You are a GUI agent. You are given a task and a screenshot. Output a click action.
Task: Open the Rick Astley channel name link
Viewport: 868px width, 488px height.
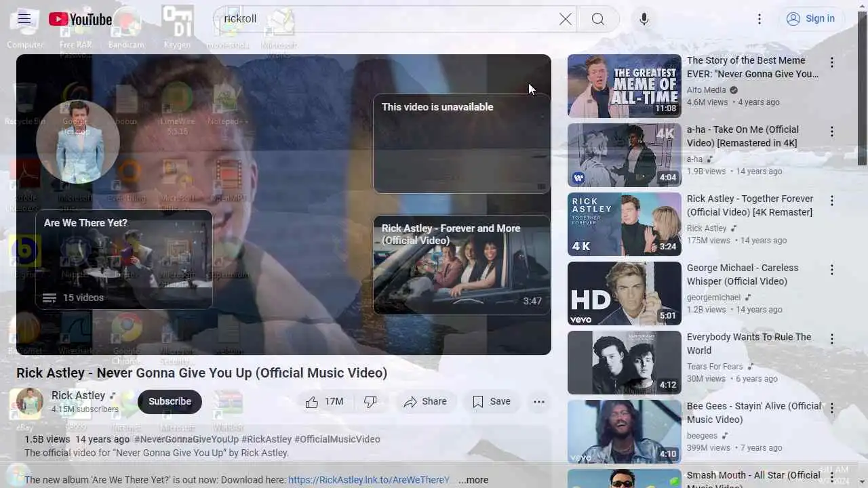click(78, 395)
